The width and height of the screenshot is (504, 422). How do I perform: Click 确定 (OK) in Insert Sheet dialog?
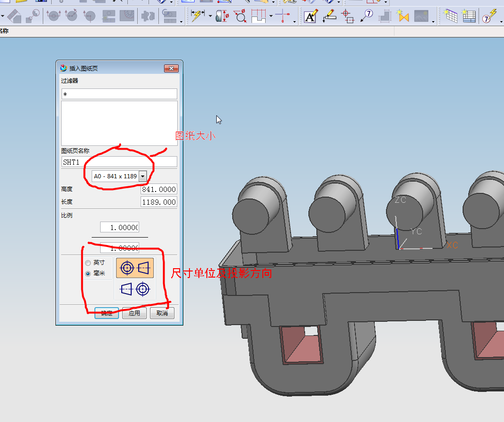point(107,313)
